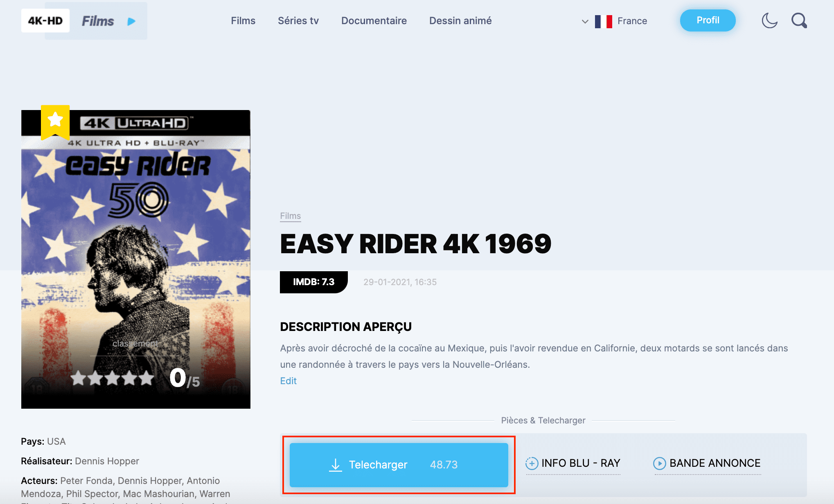The image size is (834, 504).
Task: Click the Edit link under description
Action: click(x=289, y=381)
